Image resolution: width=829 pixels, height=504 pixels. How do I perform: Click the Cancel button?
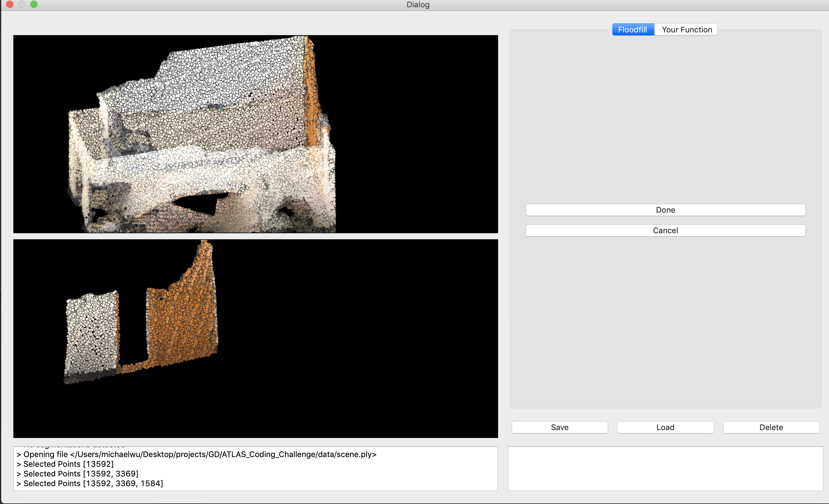coord(665,230)
